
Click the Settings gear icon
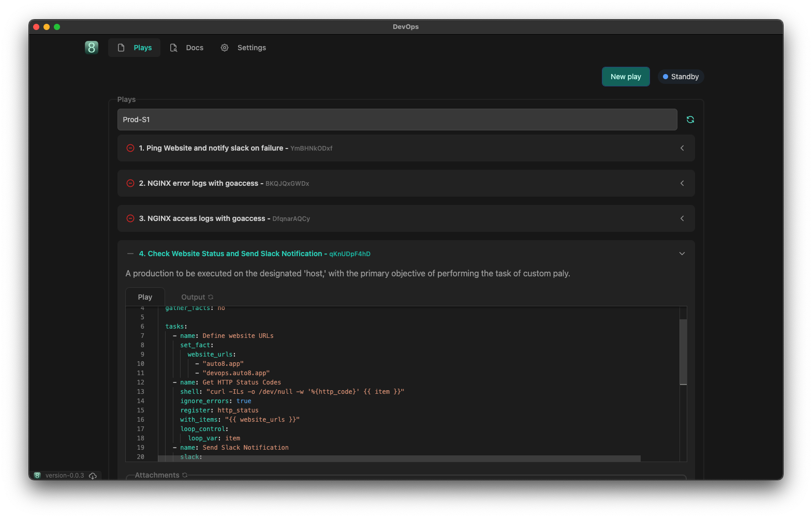click(x=225, y=48)
